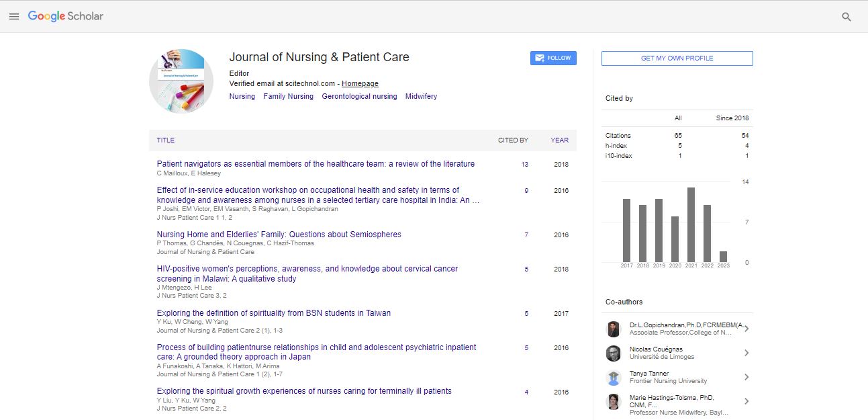
Task: Open the patientnurse relationships article
Action: tap(317, 352)
